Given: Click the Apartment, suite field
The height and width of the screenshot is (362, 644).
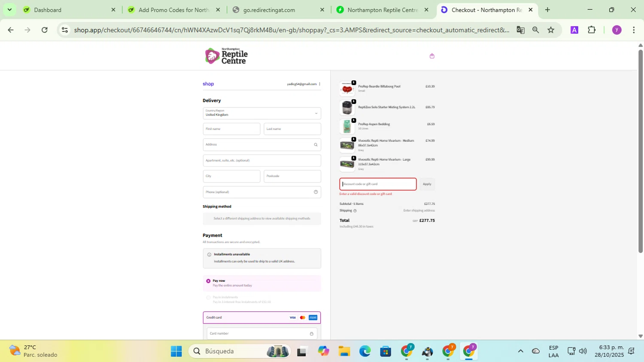Looking at the screenshot, I should point(262,161).
